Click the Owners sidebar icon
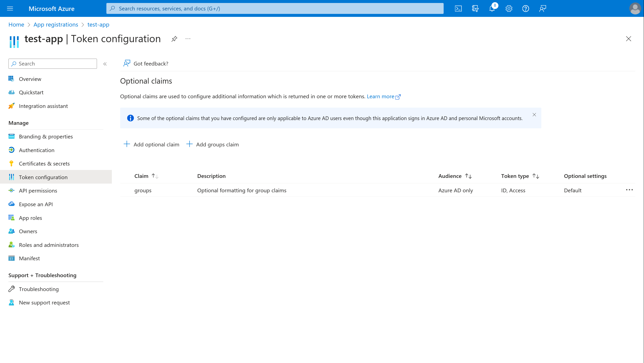The width and height of the screenshot is (644, 363). (11, 231)
